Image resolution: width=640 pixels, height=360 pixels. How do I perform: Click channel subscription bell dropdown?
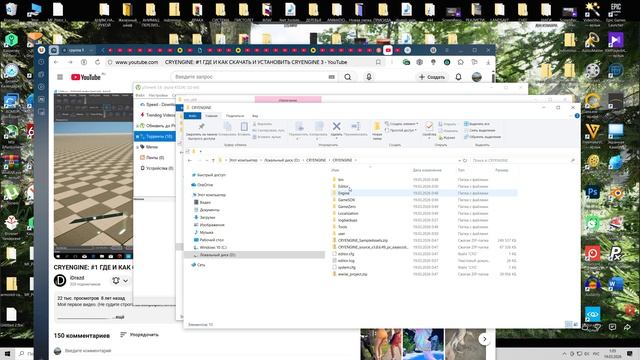coord(120,280)
